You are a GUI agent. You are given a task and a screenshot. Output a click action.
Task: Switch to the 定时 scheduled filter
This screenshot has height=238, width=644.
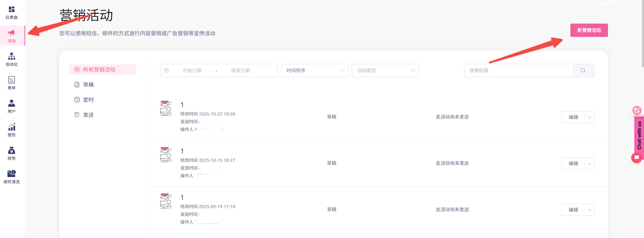tap(88, 100)
